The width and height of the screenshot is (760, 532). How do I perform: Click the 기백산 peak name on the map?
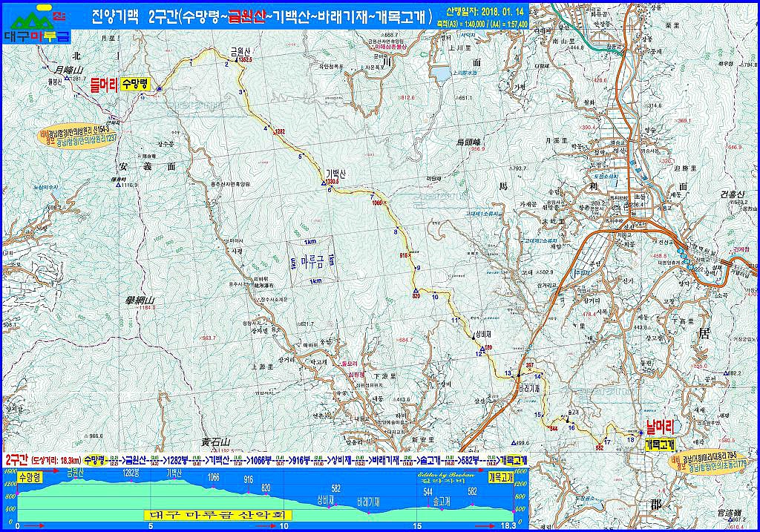tap(335, 174)
